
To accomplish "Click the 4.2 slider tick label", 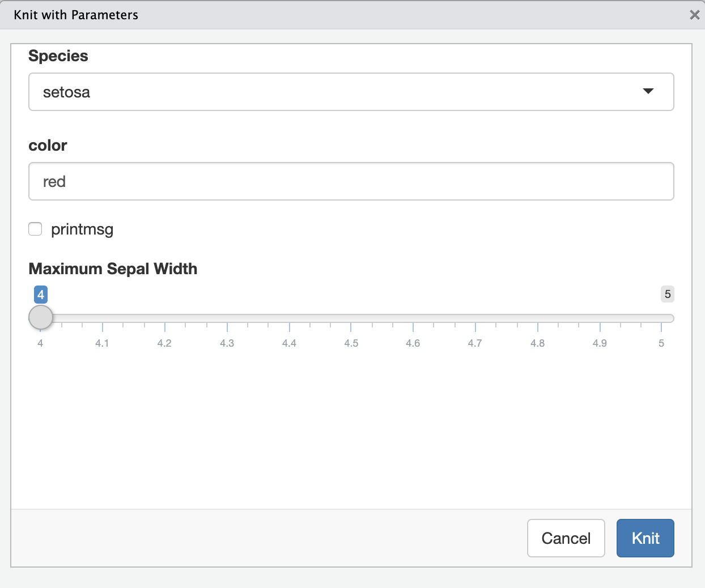I will click(x=164, y=343).
